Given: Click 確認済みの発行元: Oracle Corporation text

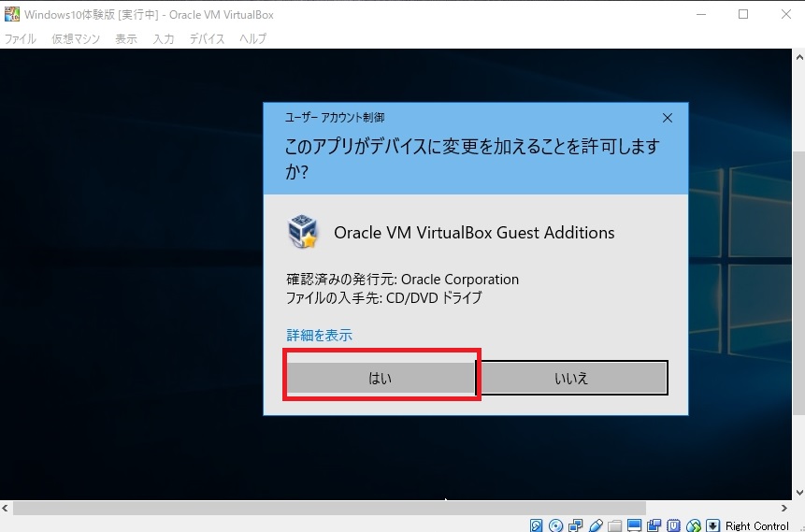Looking at the screenshot, I should pyautogui.click(x=402, y=280).
